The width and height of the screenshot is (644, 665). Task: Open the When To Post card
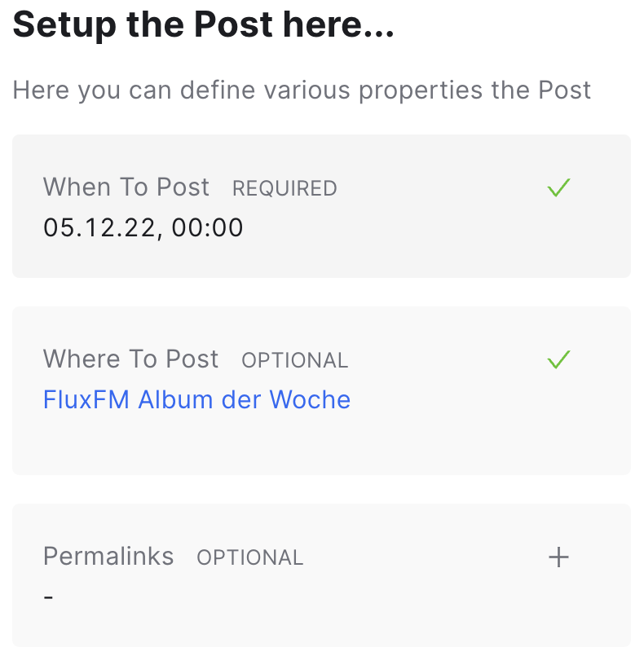321,206
